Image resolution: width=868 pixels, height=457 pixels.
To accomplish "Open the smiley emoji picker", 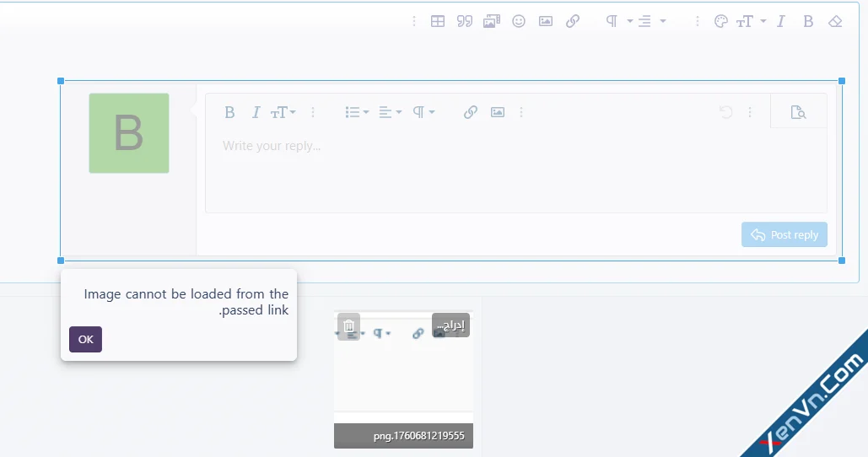I will (519, 22).
